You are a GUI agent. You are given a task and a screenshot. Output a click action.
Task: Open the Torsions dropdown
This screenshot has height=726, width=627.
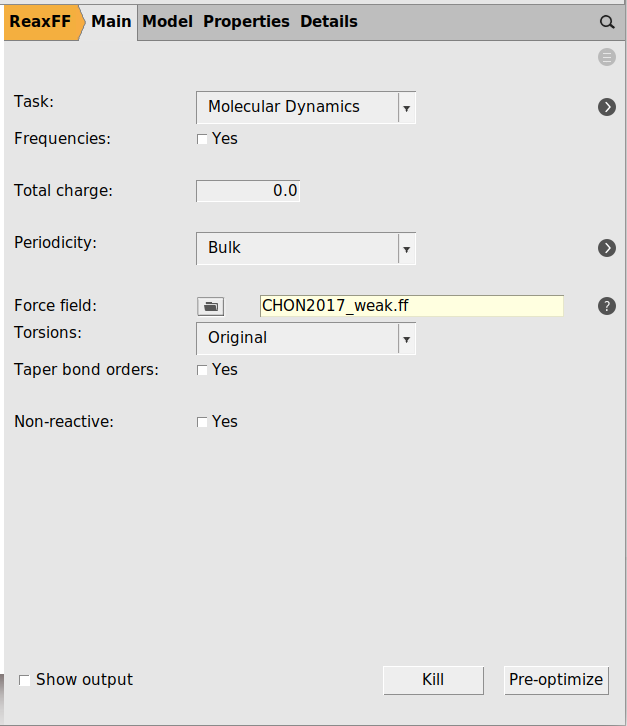(x=305, y=338)
